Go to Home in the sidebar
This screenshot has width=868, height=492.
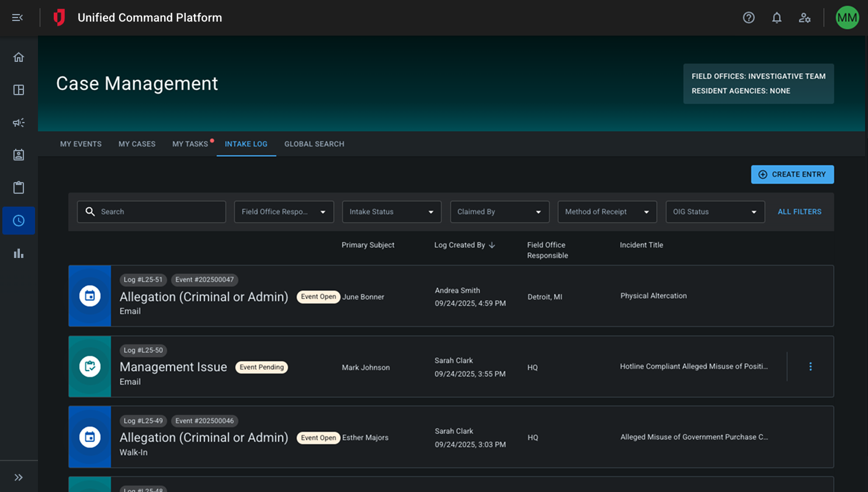point(19,57)
